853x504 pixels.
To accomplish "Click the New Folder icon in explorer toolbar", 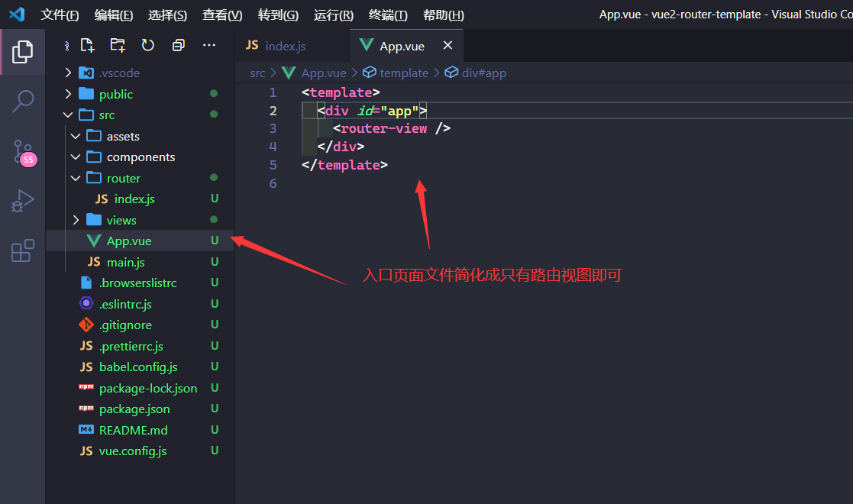I will tap(118, 45).
